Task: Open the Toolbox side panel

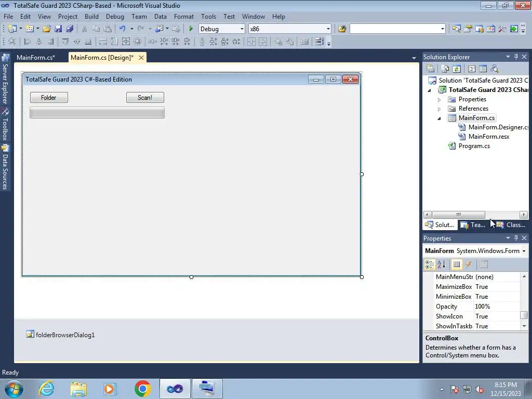Action: point(5,125)
